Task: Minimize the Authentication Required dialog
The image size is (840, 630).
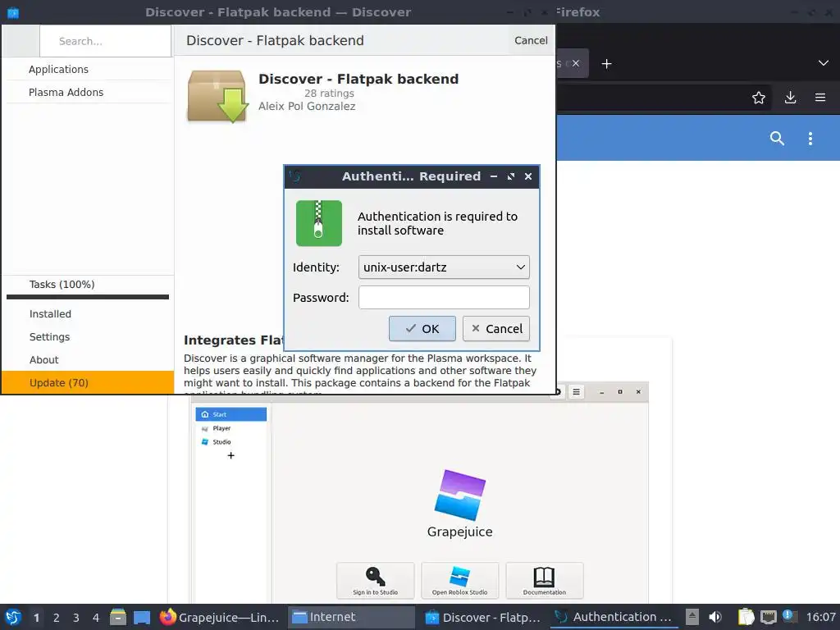Action: pyautogui.click(x=494, y=176)
